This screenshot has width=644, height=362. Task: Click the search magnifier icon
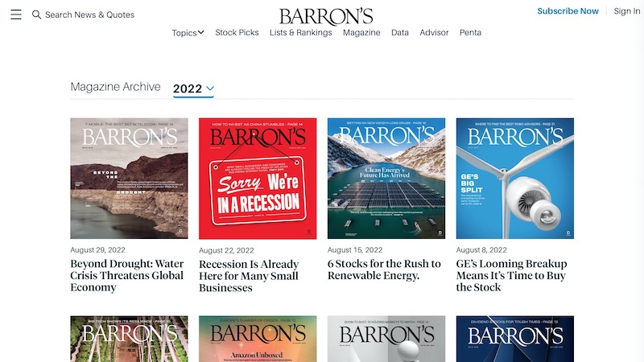36,14
